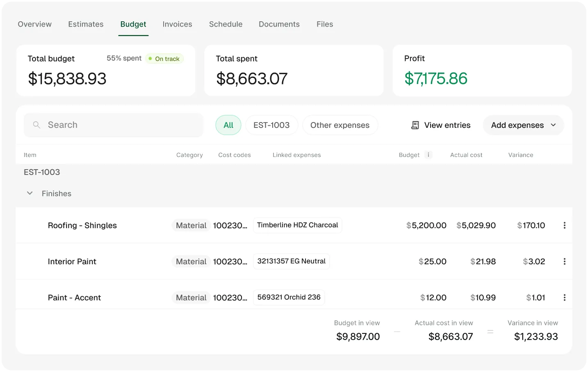
Task: Open View entries
Action: (x=441, y=125)
